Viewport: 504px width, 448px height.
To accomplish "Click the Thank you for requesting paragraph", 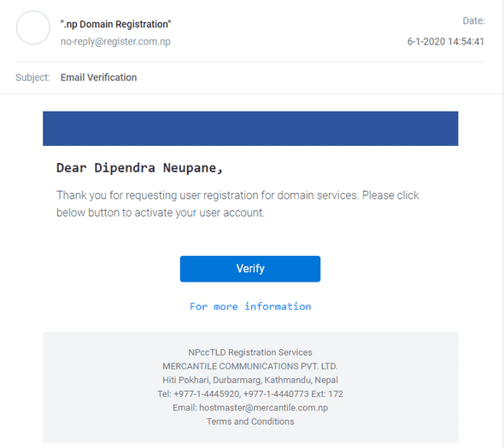I will [x=237, y=204].
